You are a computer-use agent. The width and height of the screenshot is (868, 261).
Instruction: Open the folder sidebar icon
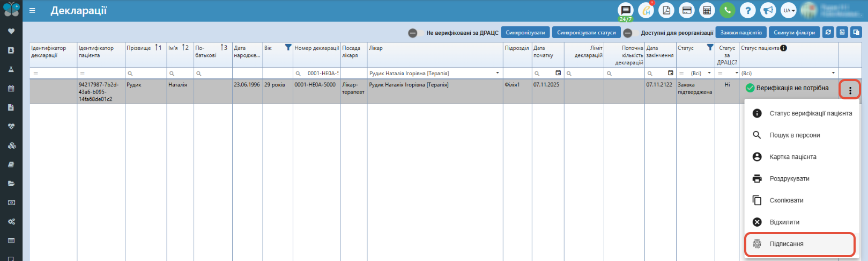[x=11, y=184]
